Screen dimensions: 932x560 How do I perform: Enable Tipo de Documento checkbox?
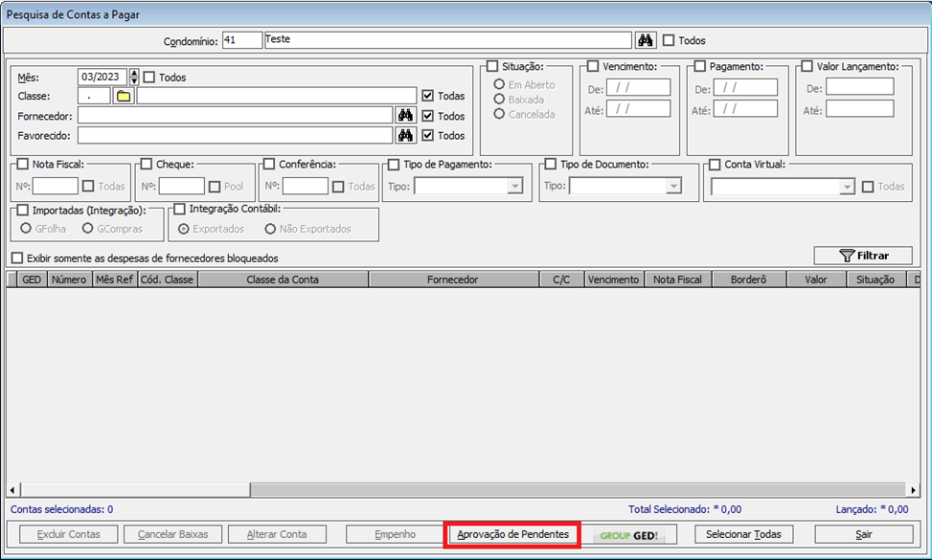point(551,164)
